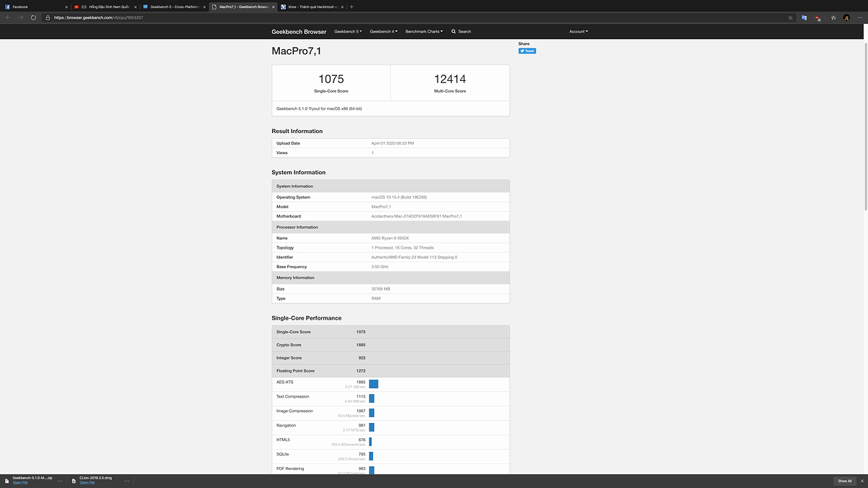Open Geekbench Browser home link
The height and width of the screenshot is (488, 868).
[x=299, y=31]
